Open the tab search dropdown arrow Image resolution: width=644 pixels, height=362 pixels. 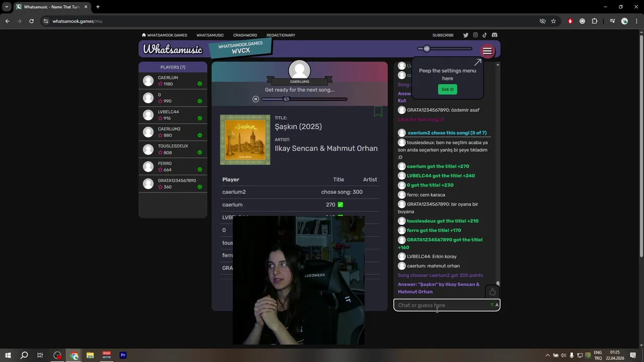point(7,7)
